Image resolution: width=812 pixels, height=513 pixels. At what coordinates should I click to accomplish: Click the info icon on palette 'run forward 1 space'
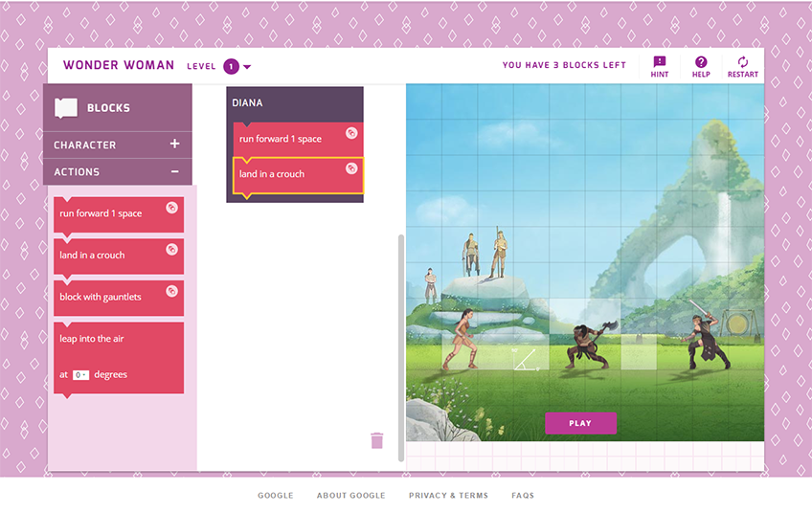coord(172,208)
